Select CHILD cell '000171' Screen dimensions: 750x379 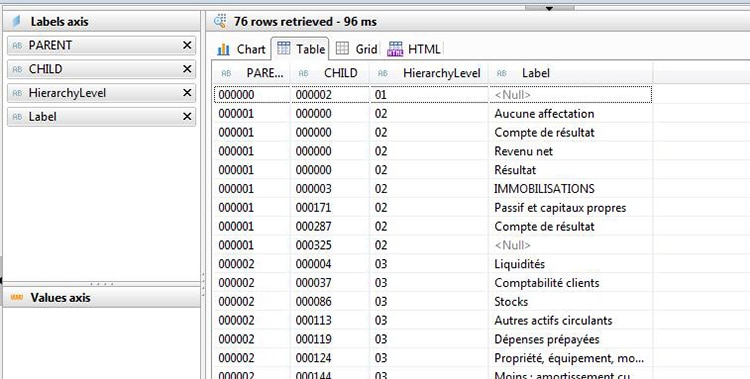point(330,208)
